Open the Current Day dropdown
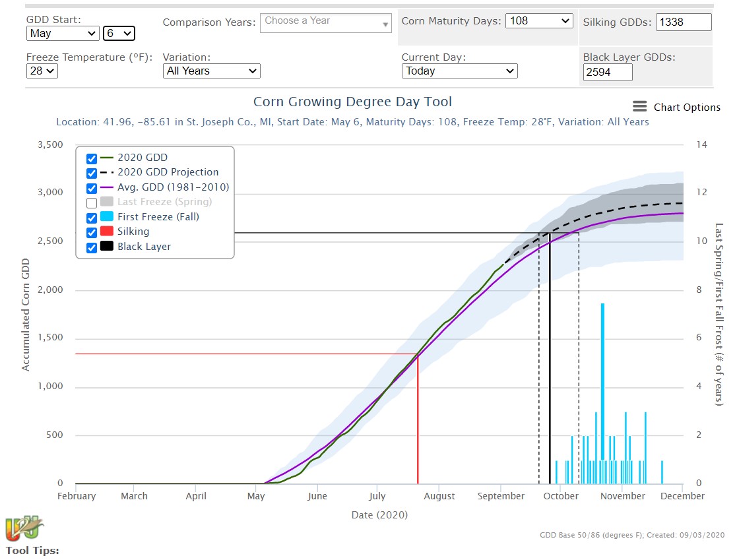The image size is (737, 560). (x=459, y=71)
